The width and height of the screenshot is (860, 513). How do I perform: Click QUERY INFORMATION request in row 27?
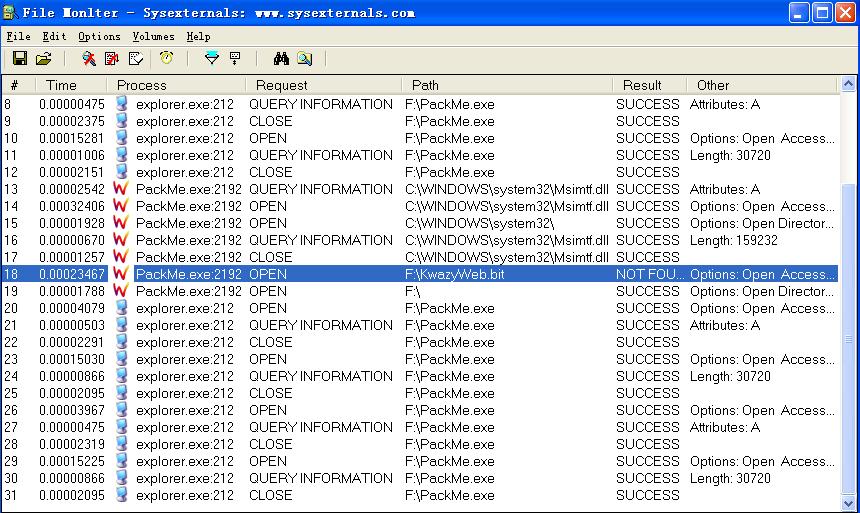click(x=321, y=427)
